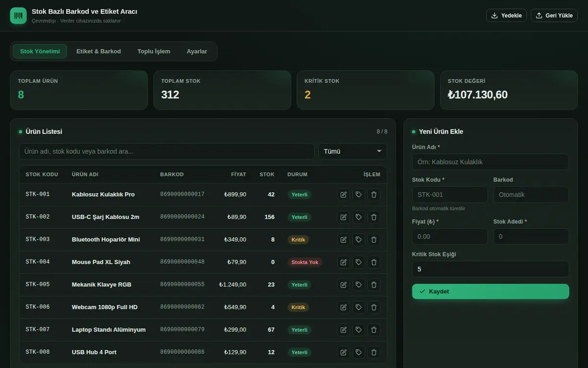Save new product with Kaydet button

point(490,291)
